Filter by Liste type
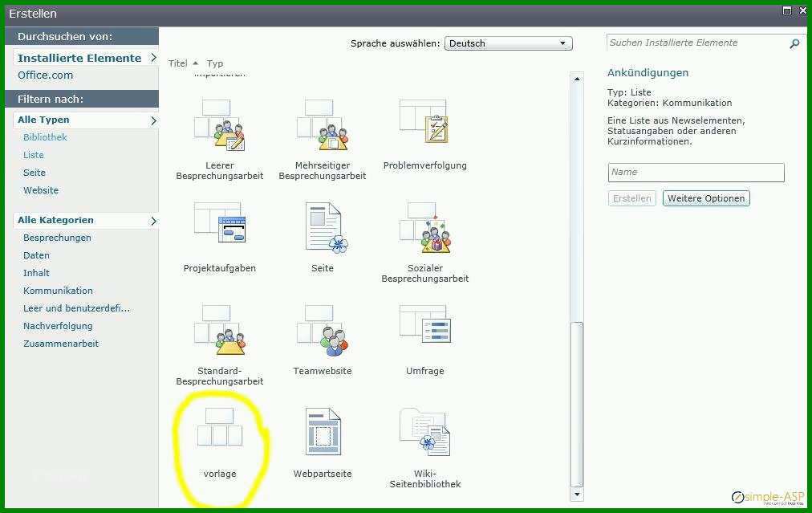812x513 pixels. (34, 155)
